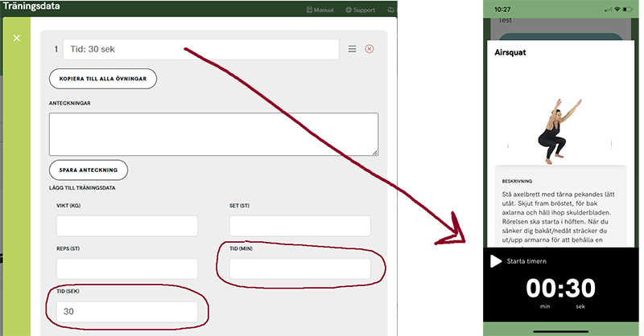The height and width of the screenshot is (336, 644).
Task: Focus the Anteckningar notes text area
Action: click(x=213, y=133)
